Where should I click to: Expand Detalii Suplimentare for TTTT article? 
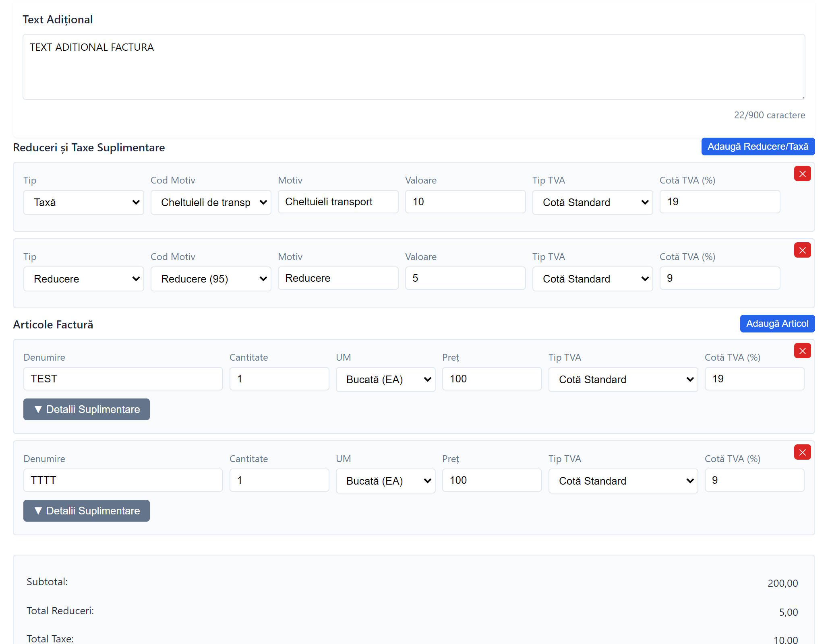click(87, 511)
